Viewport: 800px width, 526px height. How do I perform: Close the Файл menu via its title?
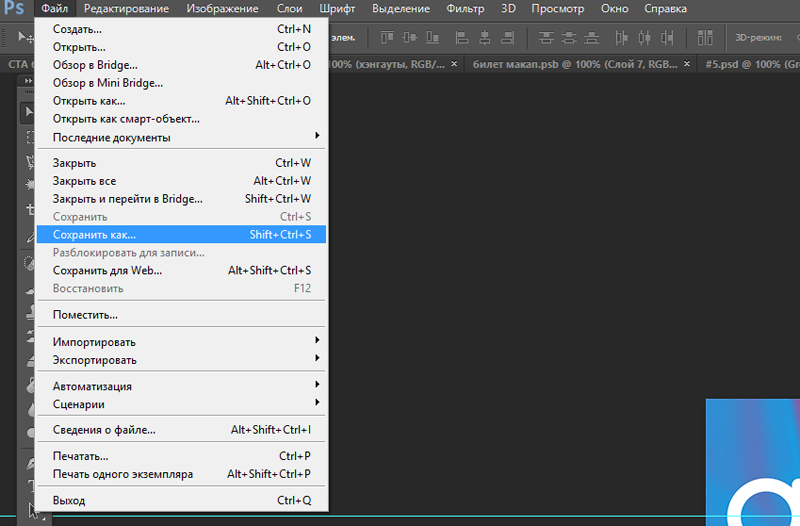click(x=55, y=9)
